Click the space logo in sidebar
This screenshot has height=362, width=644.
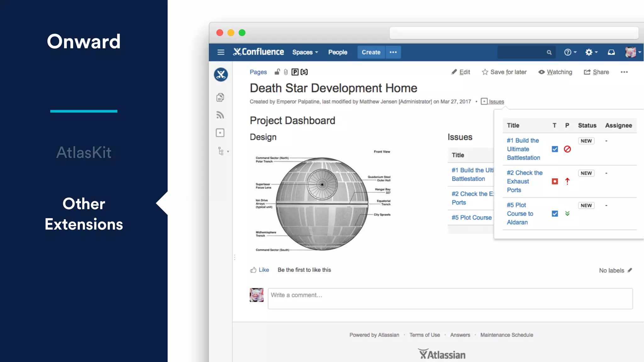click(x=221, y=74)
